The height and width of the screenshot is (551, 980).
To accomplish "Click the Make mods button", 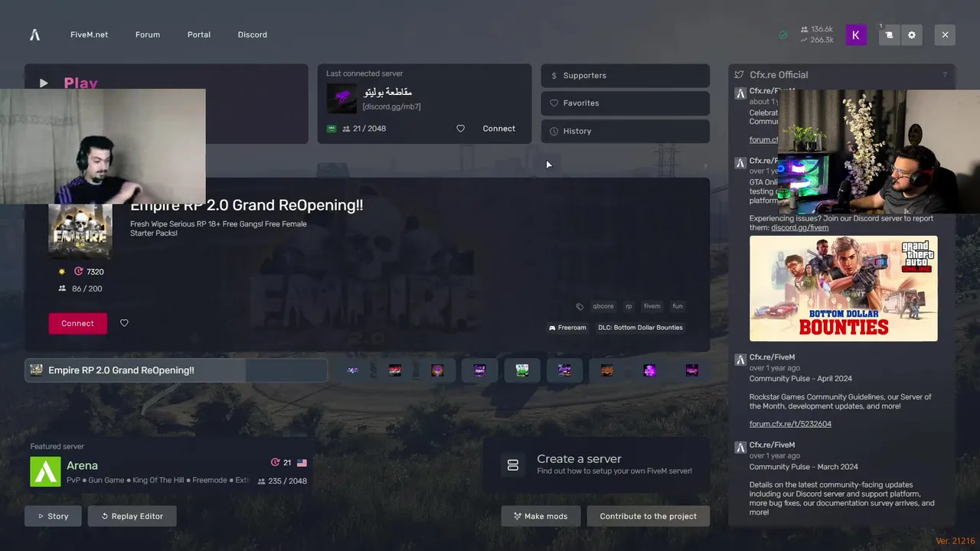I will click(541, 517).
